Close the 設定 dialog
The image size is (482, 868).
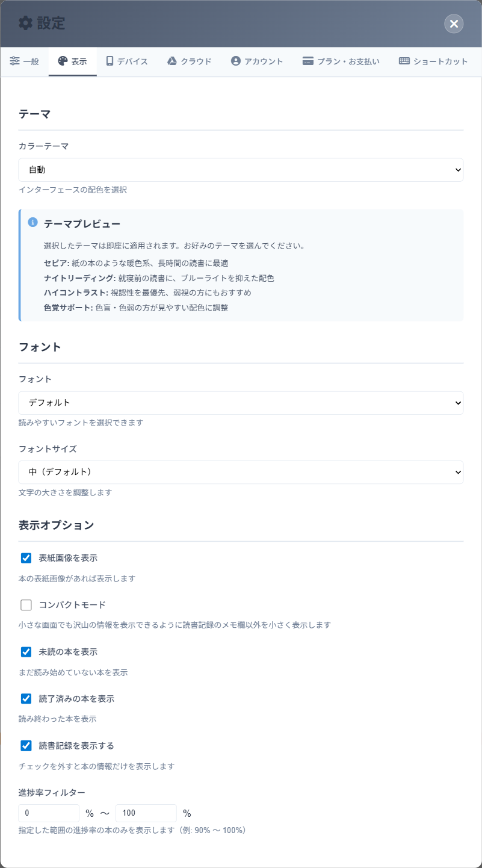(x=454, y=23)
